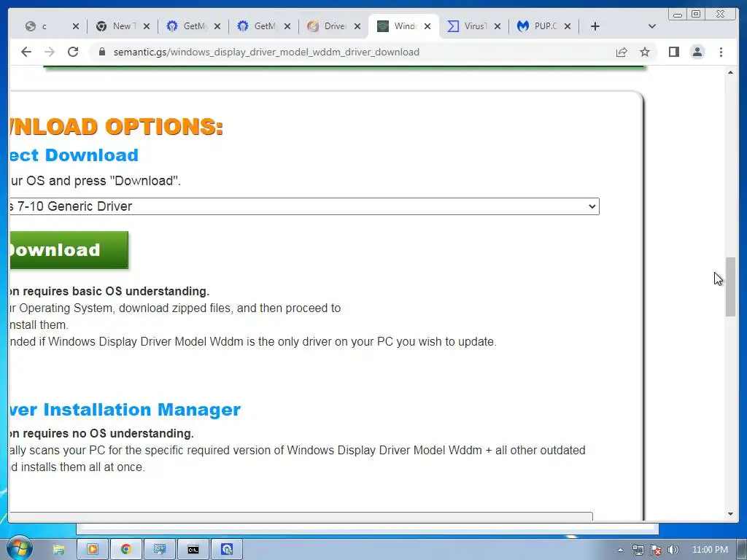Close the active Windows driver tab
747x560 pixels.
pyautogui.click(x=427, y=26)
